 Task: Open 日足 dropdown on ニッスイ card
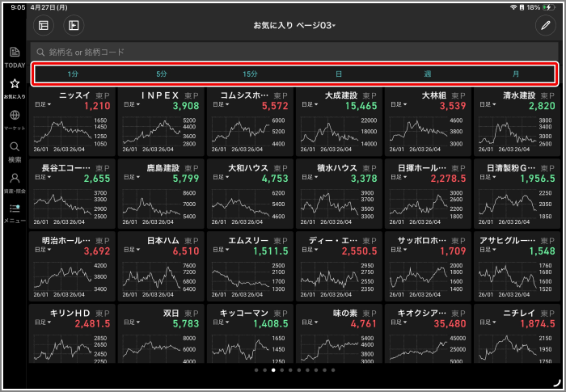click(x=40, y=105)
